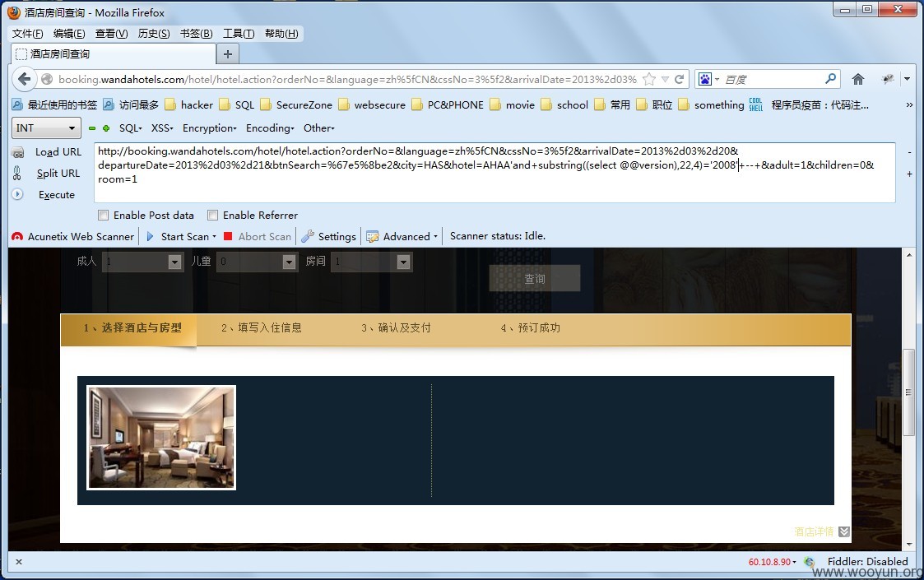Click the Execute play icon
The width and height of the screenshot is (924, 580).
17,194
